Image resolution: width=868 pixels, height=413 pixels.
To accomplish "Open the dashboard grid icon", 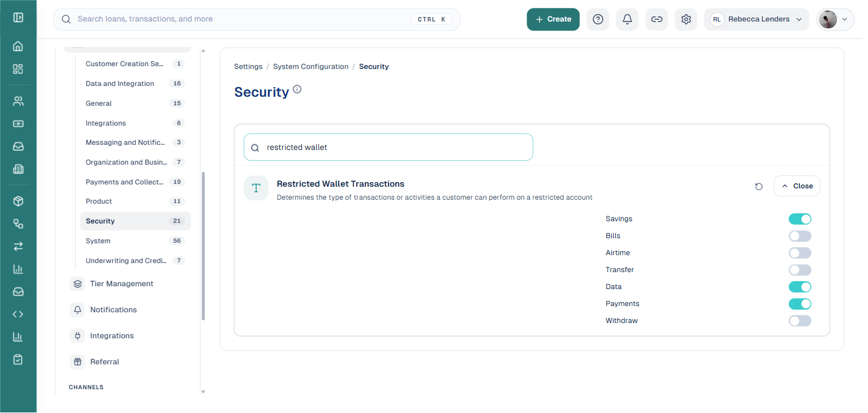I will pos(18,69).
